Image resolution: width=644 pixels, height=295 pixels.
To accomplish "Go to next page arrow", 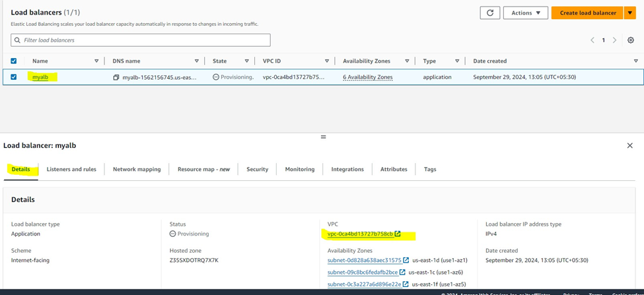I will coord(614,40).
